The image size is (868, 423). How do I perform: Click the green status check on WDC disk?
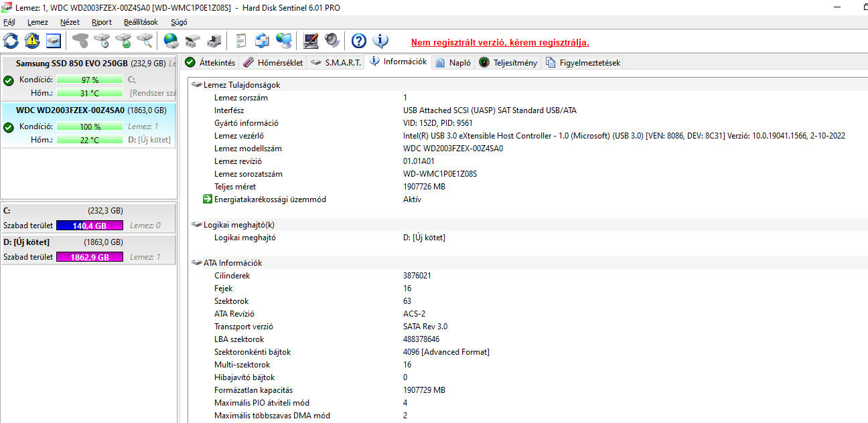coord(8,127)
